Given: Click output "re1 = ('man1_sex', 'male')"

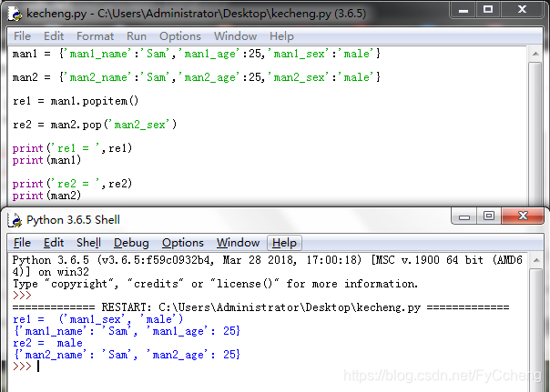Looking at the screenshot, I should [x=97, y=319].
